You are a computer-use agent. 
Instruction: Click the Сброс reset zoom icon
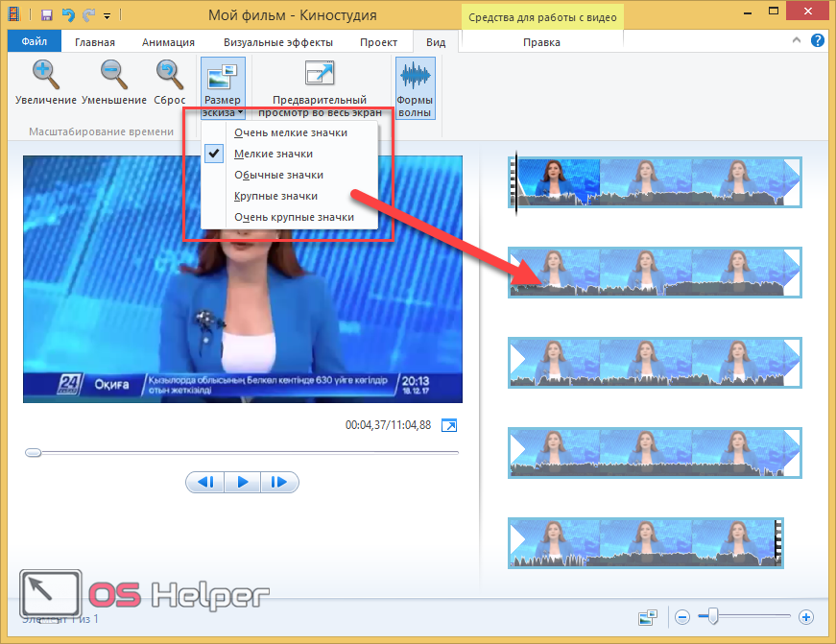[169, 75]
